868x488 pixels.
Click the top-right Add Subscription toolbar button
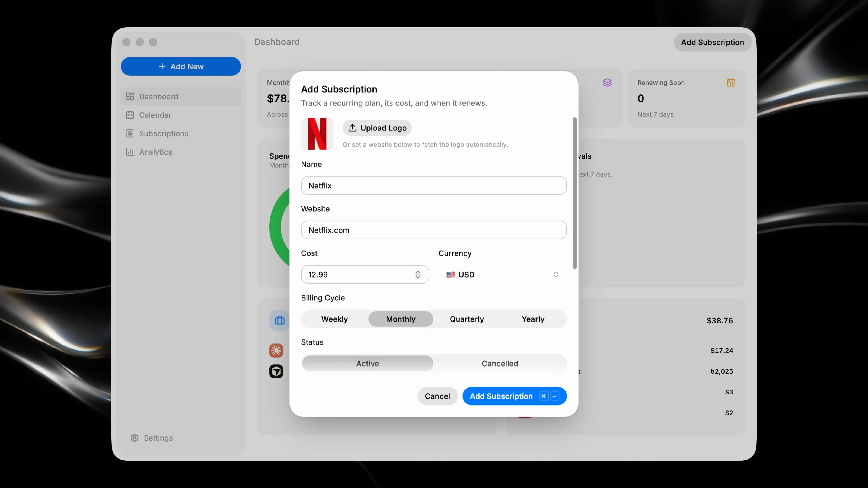(712, 42)
